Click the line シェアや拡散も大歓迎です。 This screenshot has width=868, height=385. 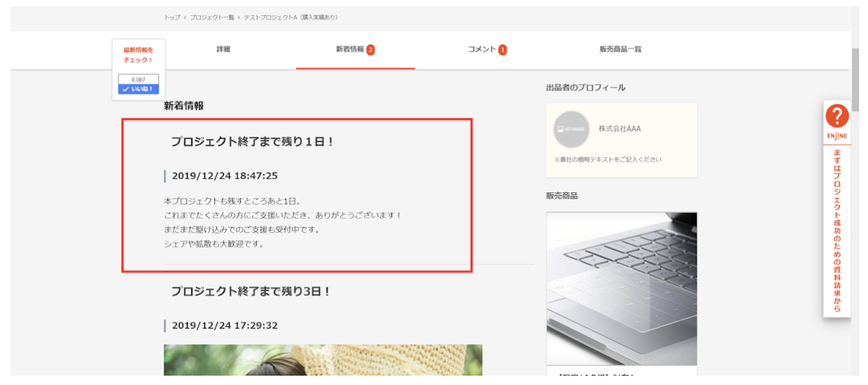(x=214, y=244)
